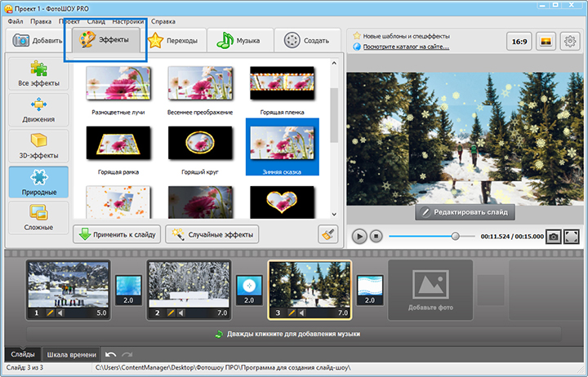
Task: Take a snapshot with the camera icon
Action: tap(554, 236)
